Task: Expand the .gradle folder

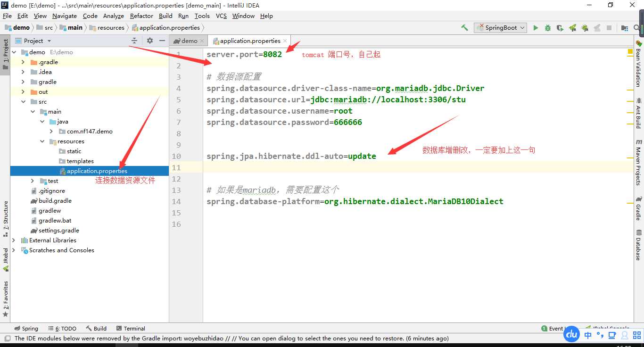Action: [23, 62]
